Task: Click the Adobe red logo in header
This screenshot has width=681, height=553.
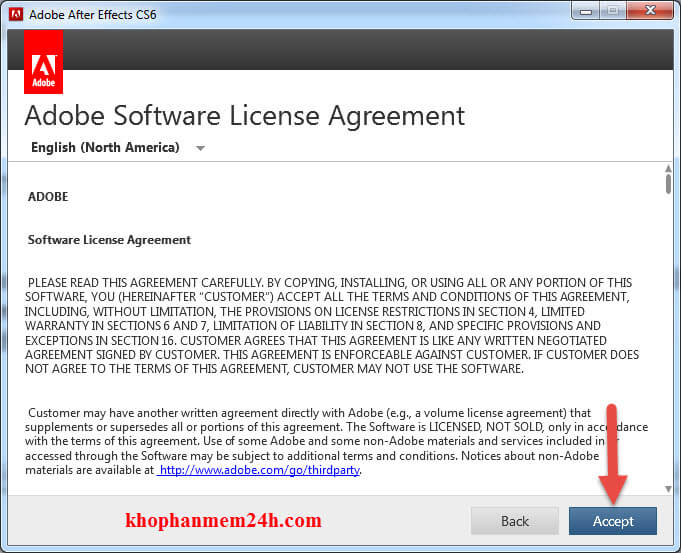Action: (x=43, y=62)
